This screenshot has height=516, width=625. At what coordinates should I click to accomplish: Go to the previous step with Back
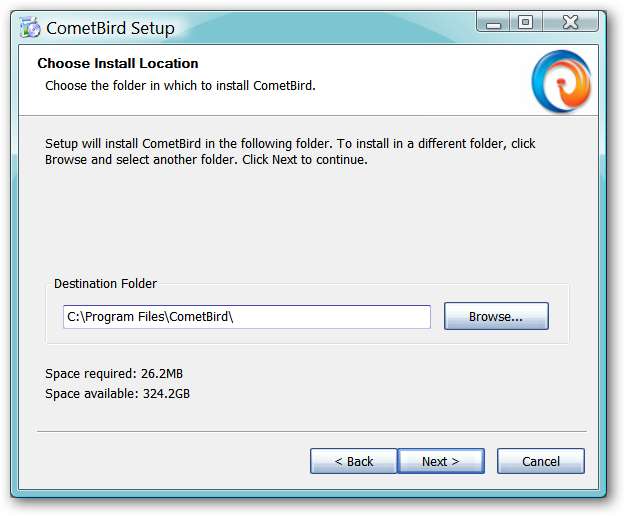353,461
